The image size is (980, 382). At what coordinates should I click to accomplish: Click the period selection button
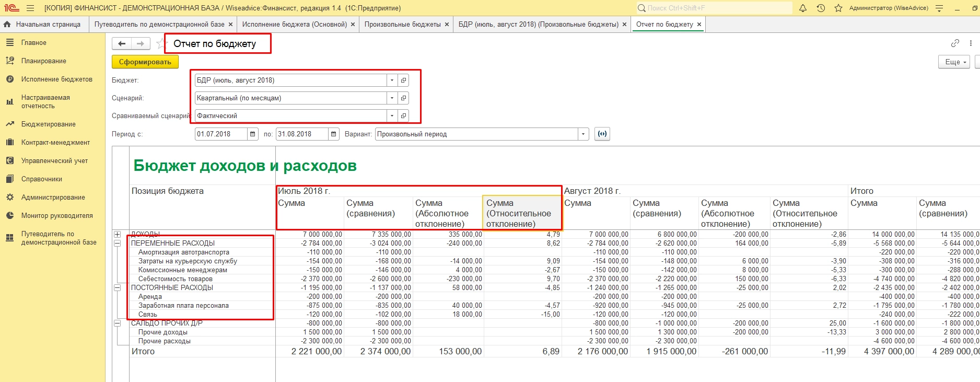(x=602, y=134)
